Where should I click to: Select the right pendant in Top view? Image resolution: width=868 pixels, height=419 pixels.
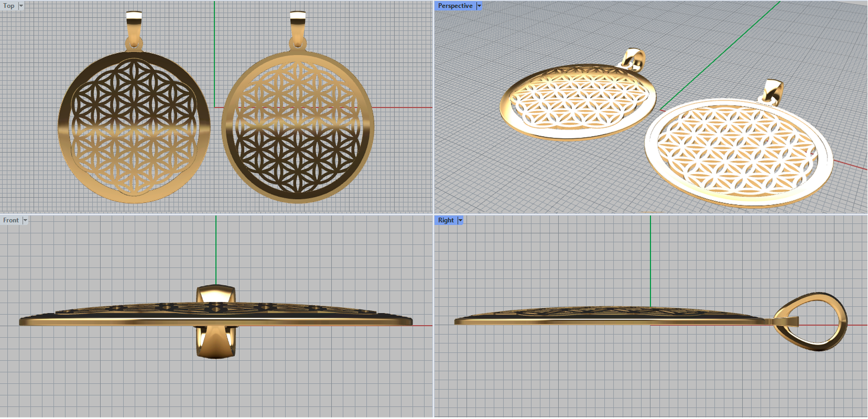tap(298, 128)
